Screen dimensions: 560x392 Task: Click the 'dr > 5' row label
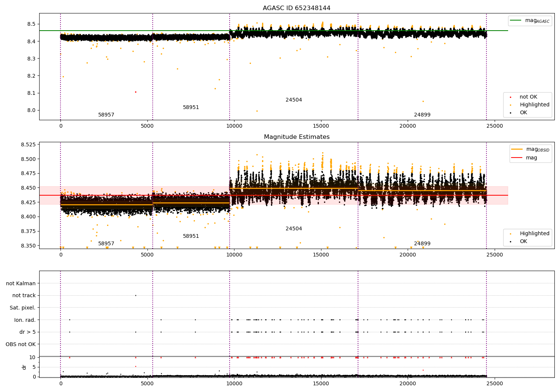pyautogui.click(x=28, y=332)
